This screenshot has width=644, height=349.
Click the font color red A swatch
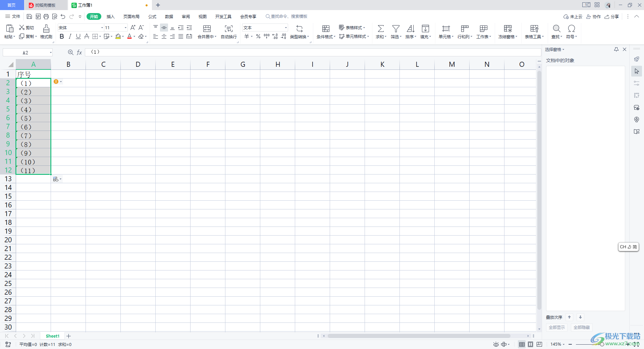tap(129, 36)
